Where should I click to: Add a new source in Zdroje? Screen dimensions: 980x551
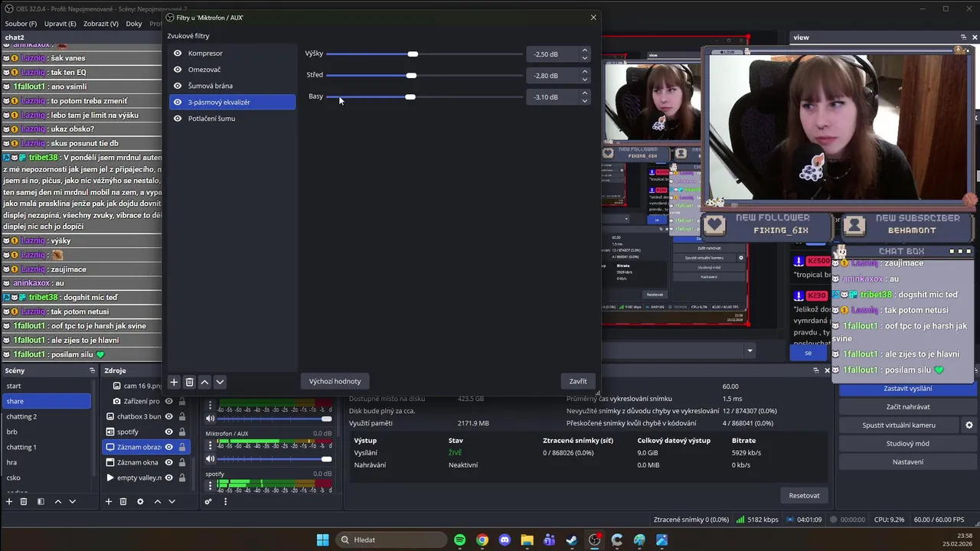coord(109,501)
